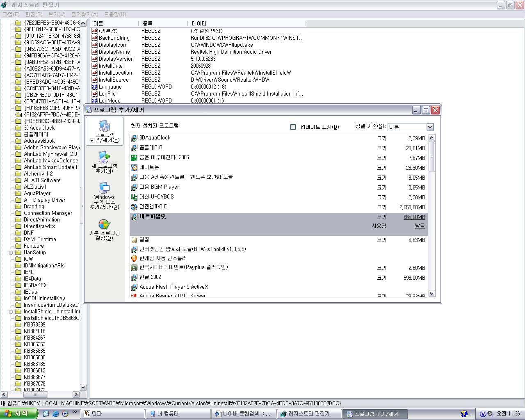Click the 데이터 column header

click(x=246, y=23)
